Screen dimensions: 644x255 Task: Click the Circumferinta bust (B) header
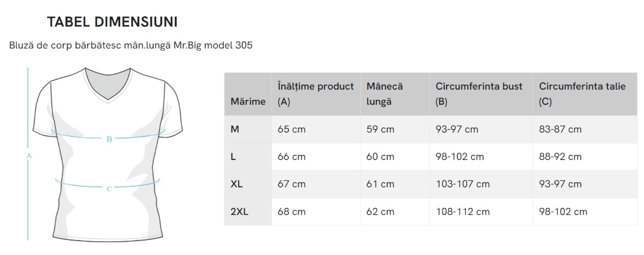pyautogui.click(x=479, y=94)
